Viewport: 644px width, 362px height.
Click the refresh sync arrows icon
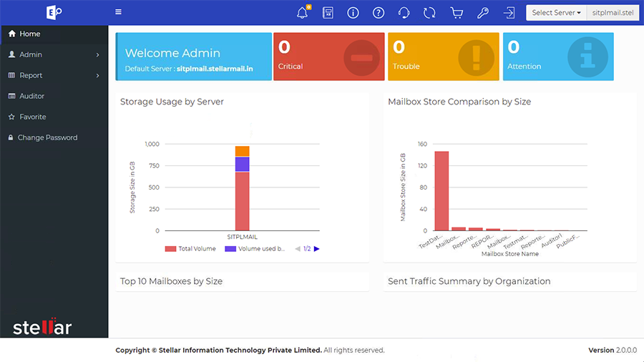pyautogui.click(x=429, y=13)
